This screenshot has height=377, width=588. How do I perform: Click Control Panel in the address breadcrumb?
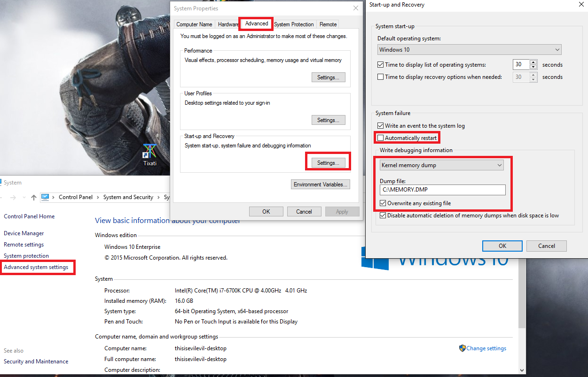(x=76, y=197)
